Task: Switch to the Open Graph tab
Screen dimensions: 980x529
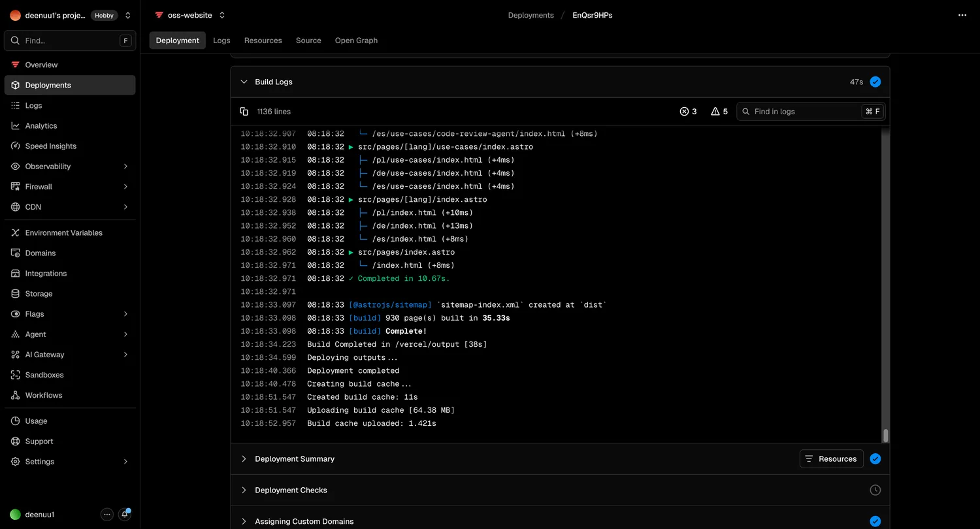Action: click(356, 40)
